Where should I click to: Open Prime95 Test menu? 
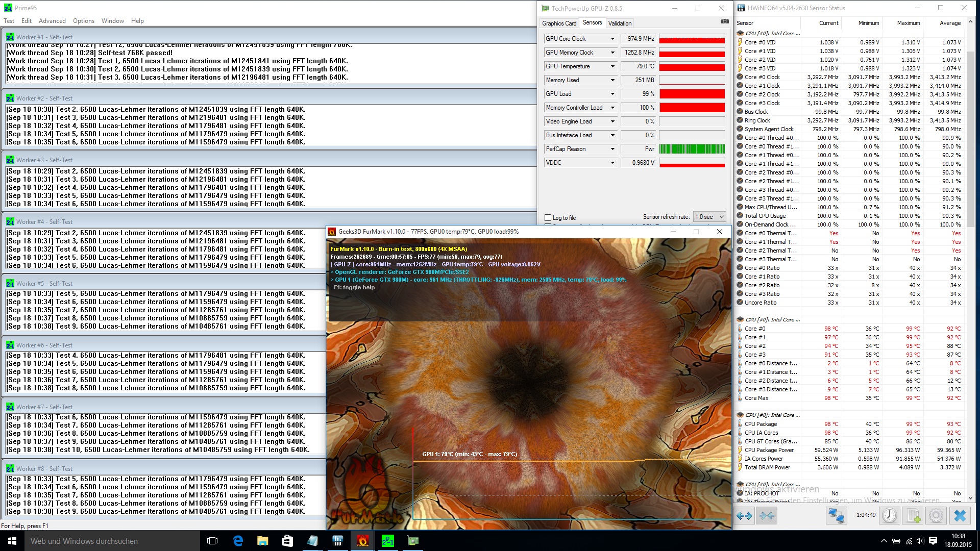9,21
